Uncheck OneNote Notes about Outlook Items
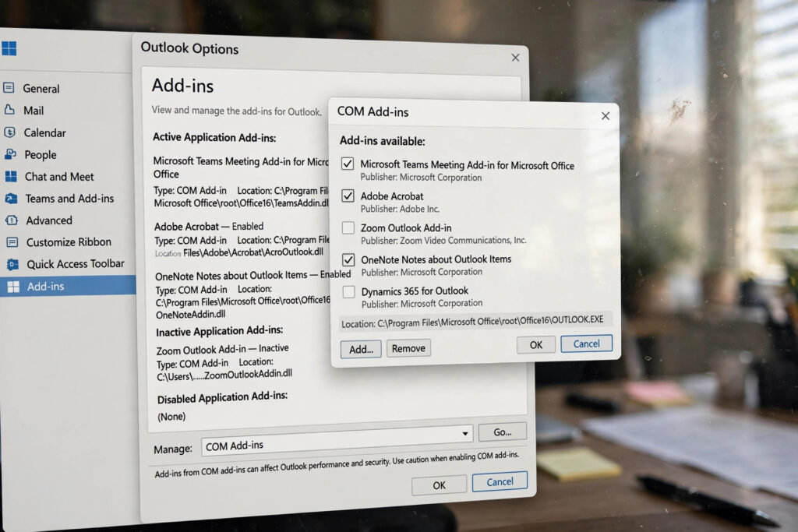This screenshot has width=798, height=532. tap(348, 260)
